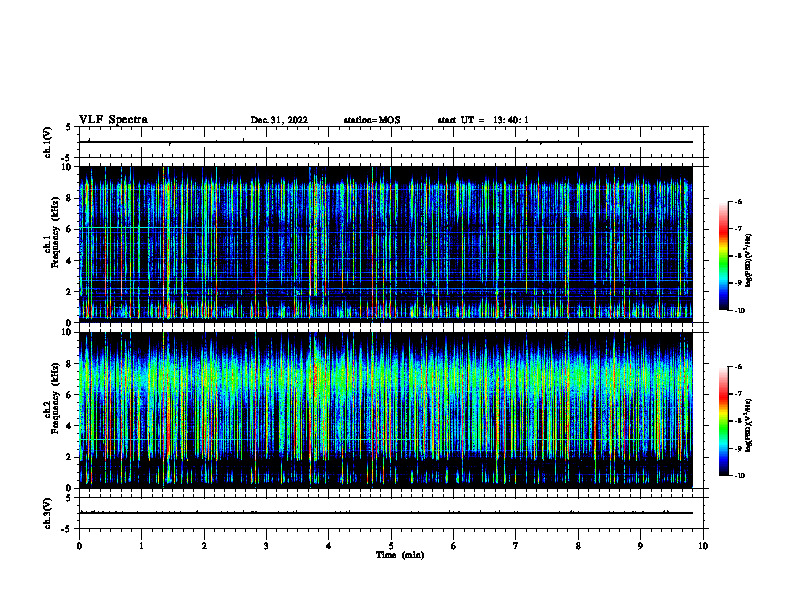Click the "-10" label on ch.2 color bar
This screenshot has height=612, width=792.
pyautogui.click(x=738, y=475)
